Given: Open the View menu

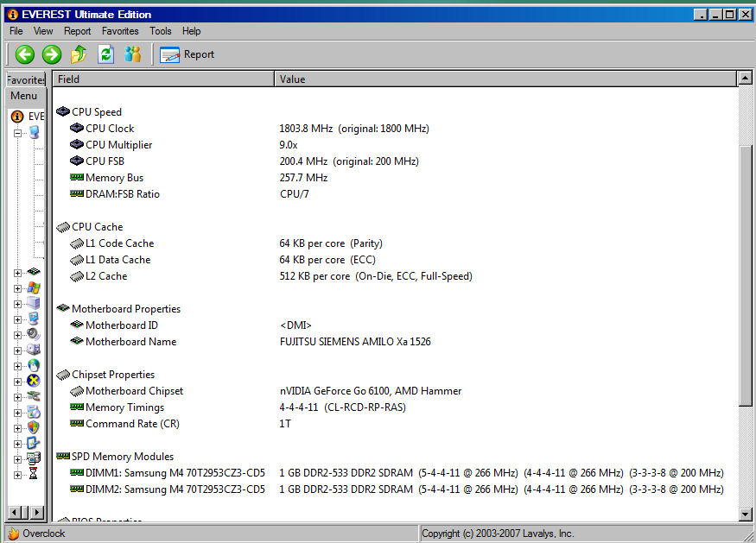Looking at the screenshot, I should click(x=43, y=31).
